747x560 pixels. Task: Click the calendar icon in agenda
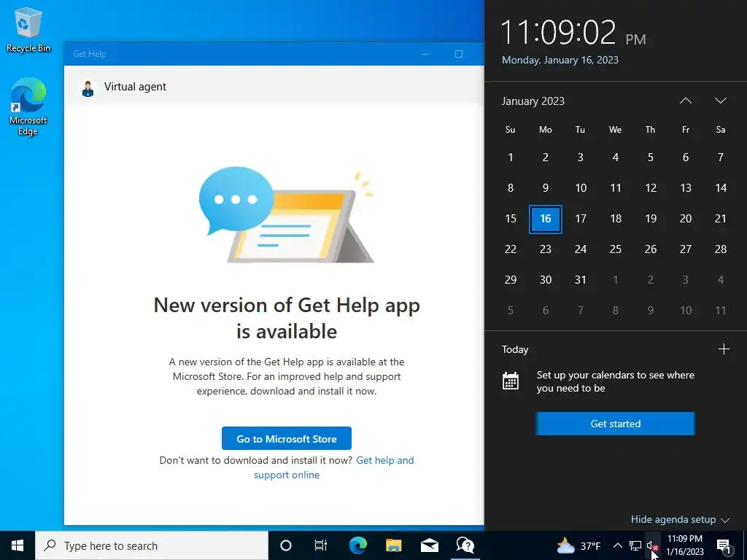click(x=510, y=381)
